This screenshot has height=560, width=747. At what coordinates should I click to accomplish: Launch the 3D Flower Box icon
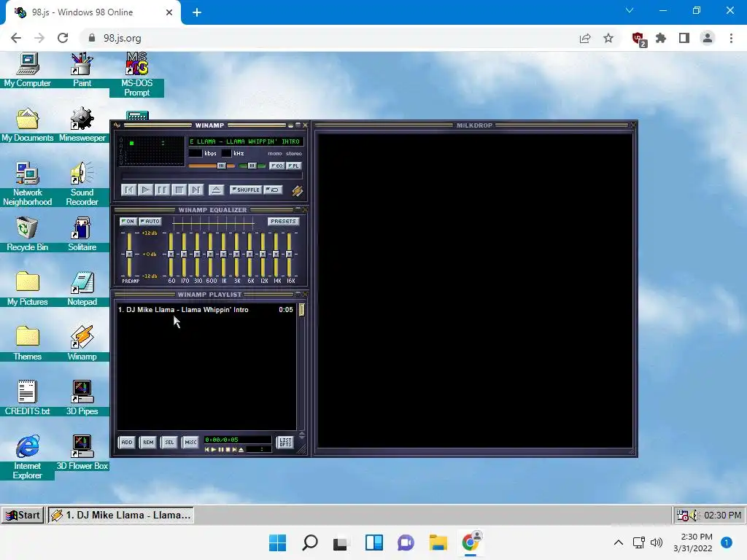point(82,453)
